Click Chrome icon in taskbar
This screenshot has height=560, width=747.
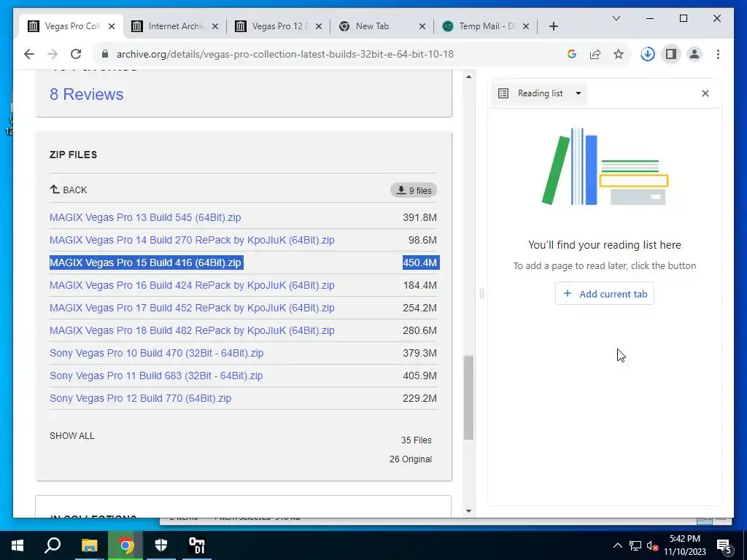[x=125, y=545]
